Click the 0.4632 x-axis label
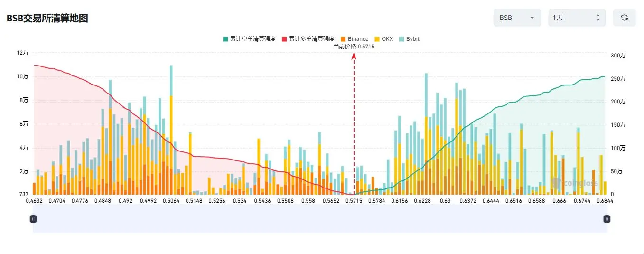This screenshot has height=254, width=644. tap(35, 201)
